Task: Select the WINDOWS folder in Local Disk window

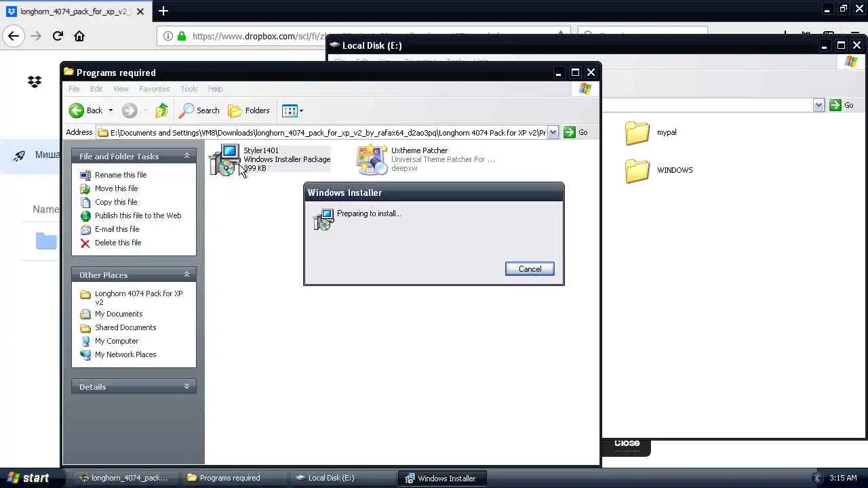Action: point(637,171)
